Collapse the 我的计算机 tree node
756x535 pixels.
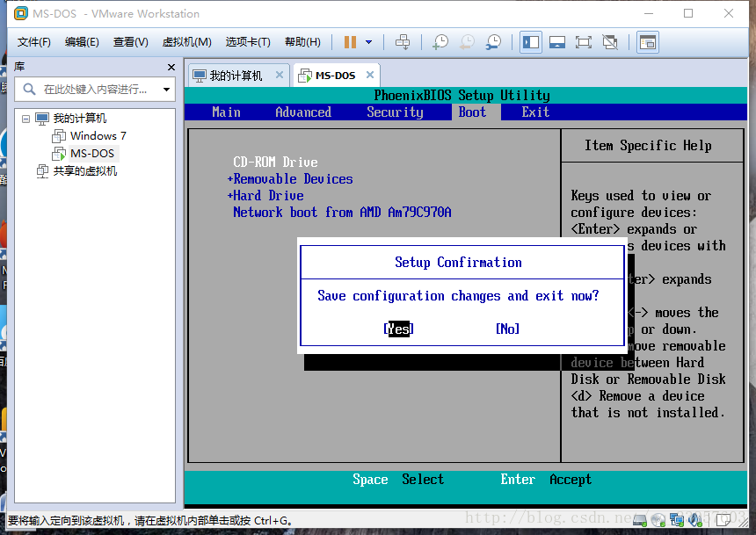tap(26, 119)
